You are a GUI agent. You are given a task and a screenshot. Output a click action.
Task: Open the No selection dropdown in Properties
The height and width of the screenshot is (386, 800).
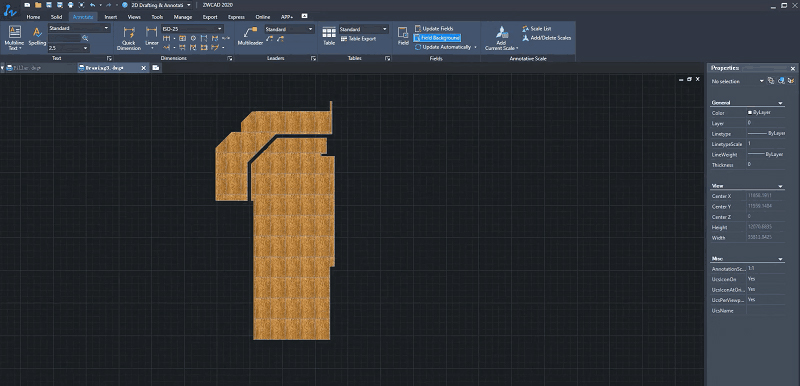[x=762, y=81]
